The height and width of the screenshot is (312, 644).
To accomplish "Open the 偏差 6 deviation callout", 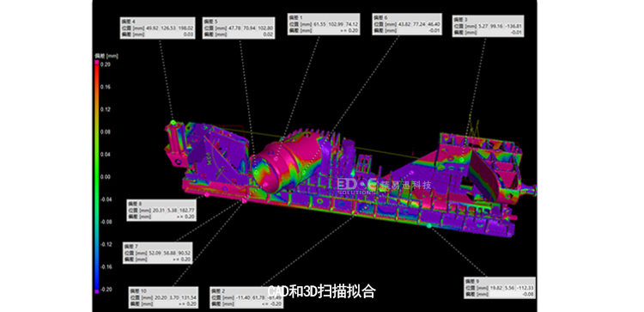I will pos(407,24).
